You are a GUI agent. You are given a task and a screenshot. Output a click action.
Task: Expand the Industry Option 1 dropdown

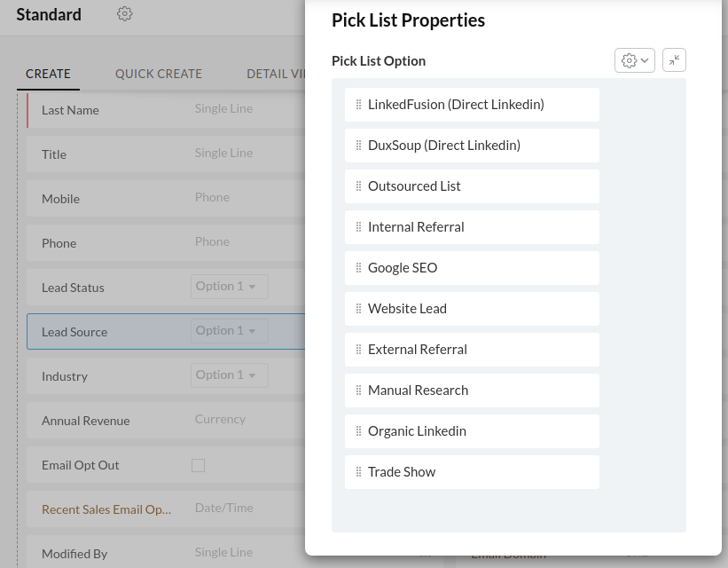230,375
